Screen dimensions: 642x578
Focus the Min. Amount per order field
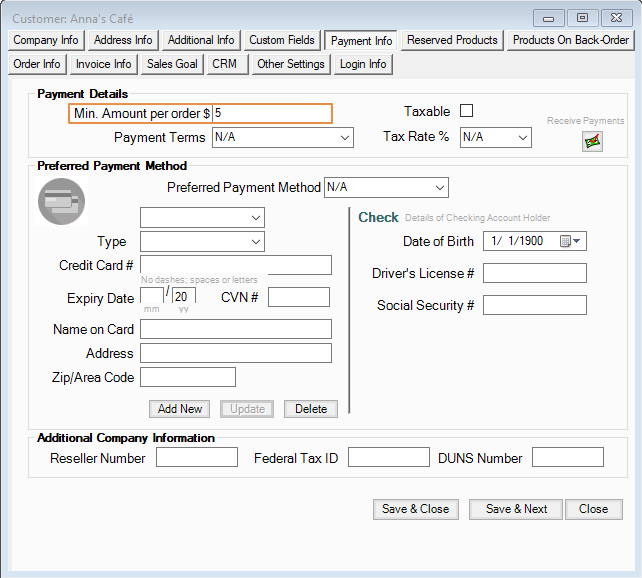271,114
